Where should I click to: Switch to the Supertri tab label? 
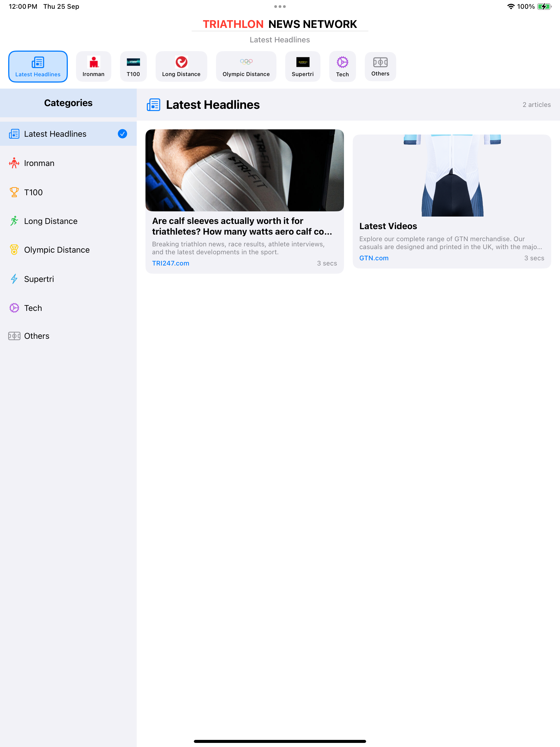[303, 74]
